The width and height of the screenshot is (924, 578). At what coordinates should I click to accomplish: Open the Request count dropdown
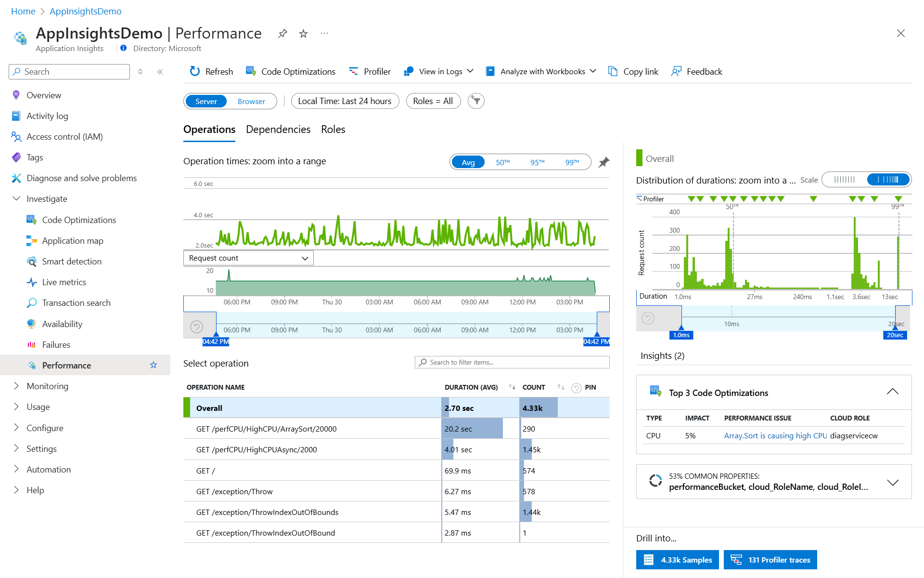click(x=248, y=258)
